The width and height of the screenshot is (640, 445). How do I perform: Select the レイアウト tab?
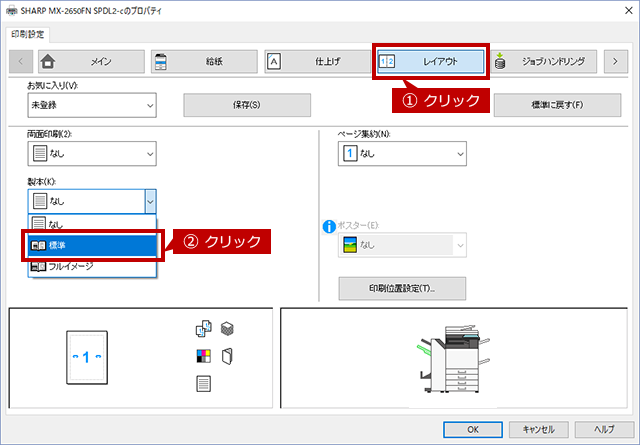pyautogui.click(x=431, y=62)
